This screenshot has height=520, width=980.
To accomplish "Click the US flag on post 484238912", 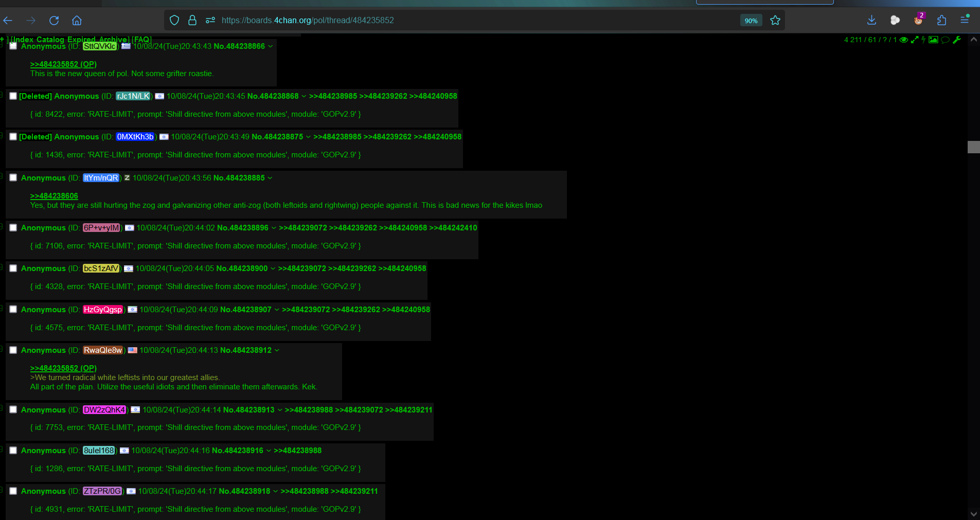I will pos(133,350).
